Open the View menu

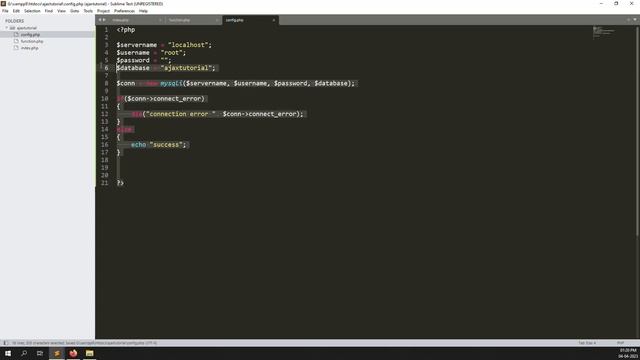(62, 11)
